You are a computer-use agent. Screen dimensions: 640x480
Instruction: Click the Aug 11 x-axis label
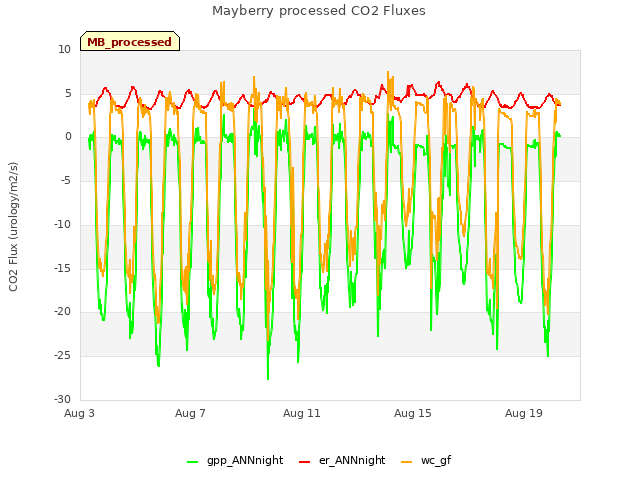tap(302, 413)
